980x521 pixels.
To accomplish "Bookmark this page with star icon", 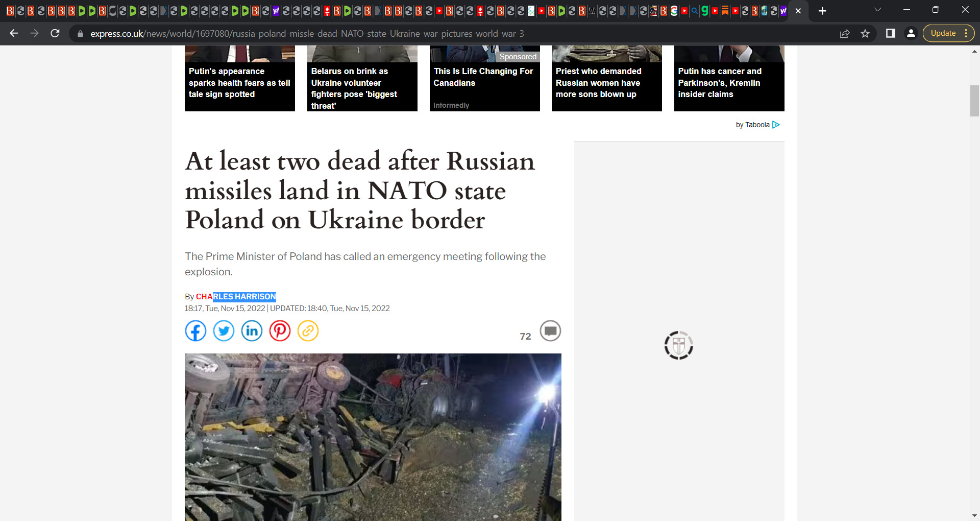I will coord(865,34).
